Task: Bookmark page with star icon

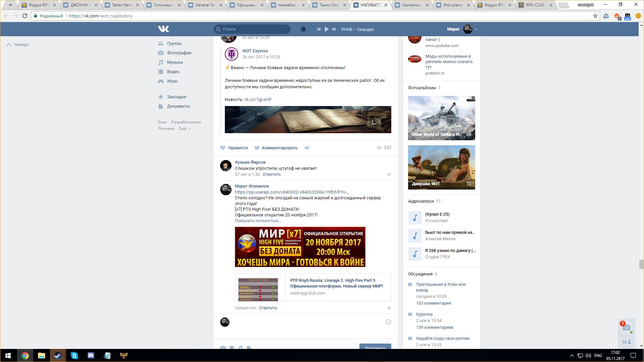Action: 595,16
